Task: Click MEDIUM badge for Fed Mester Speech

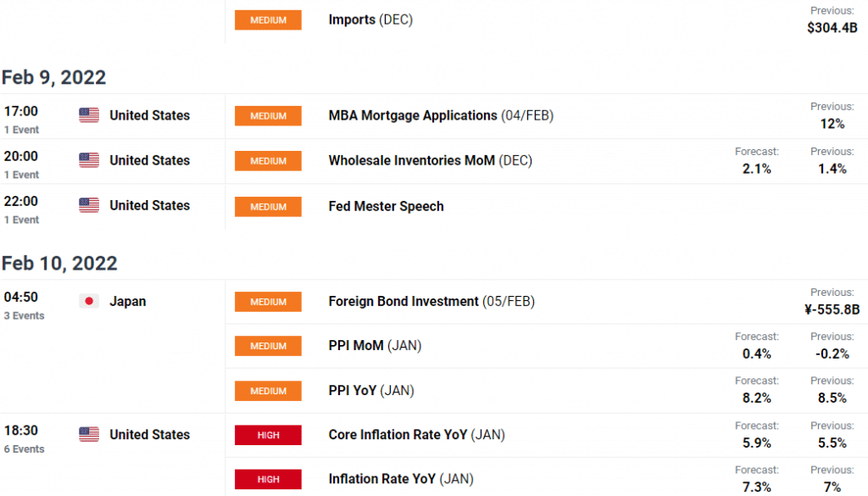Action: click(268, 206)
